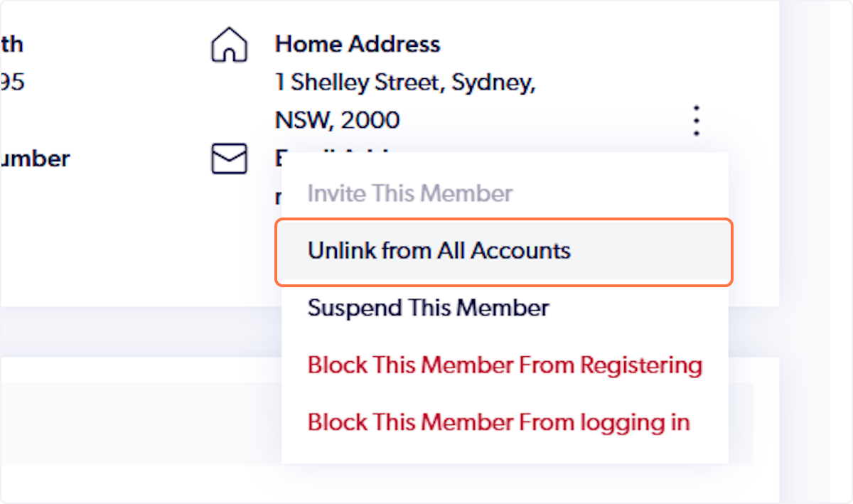Click Block This Member From Registering
This screenshot has height=504, width=853.
(504, 365)
